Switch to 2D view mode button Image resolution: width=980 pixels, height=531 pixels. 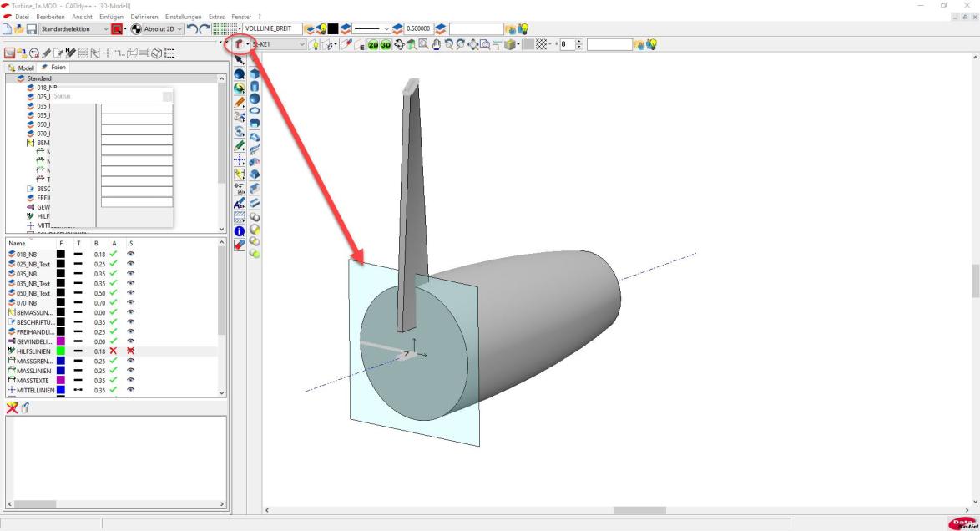[374, 44]
